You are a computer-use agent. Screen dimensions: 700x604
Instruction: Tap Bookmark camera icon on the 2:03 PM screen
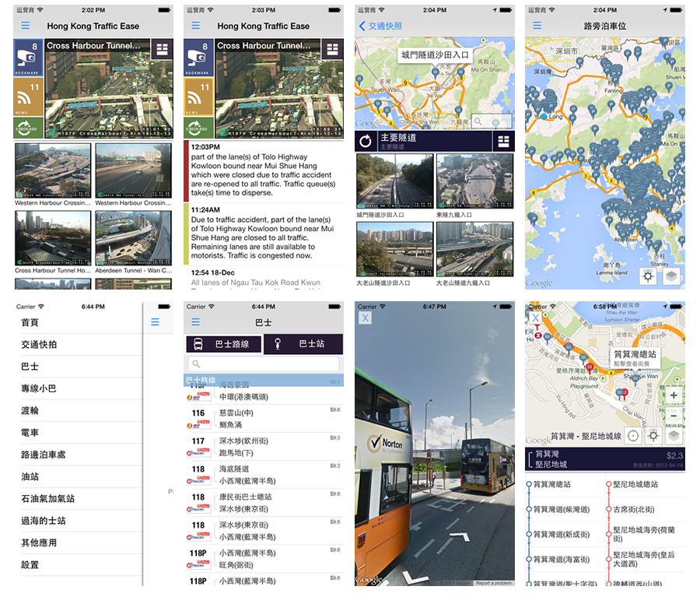pyautogui.click(x=198, y=58)
